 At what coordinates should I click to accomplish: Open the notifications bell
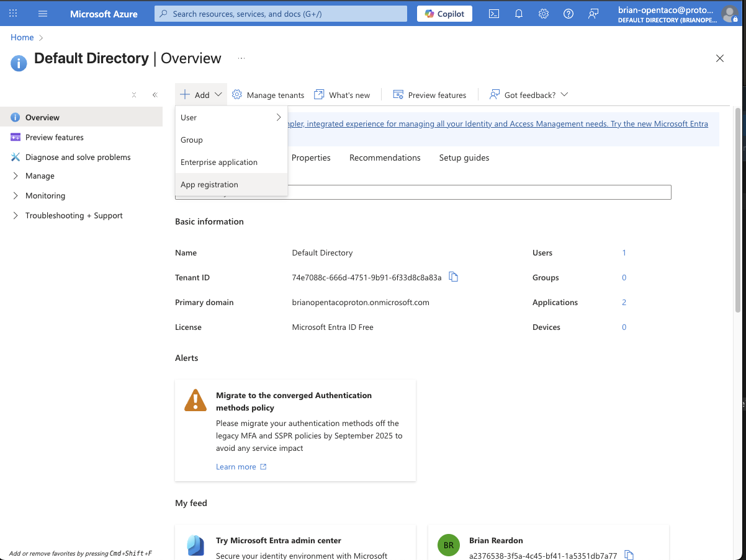click(519, 14)
